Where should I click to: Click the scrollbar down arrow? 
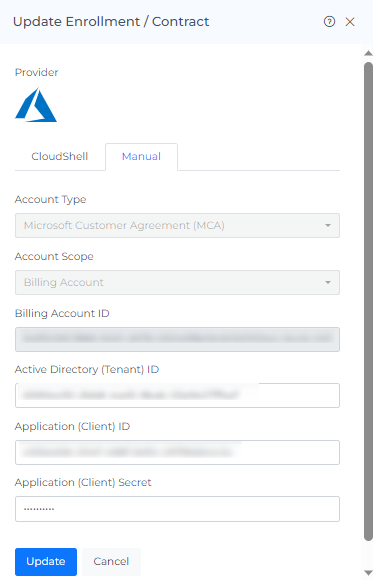pos(368,572)
